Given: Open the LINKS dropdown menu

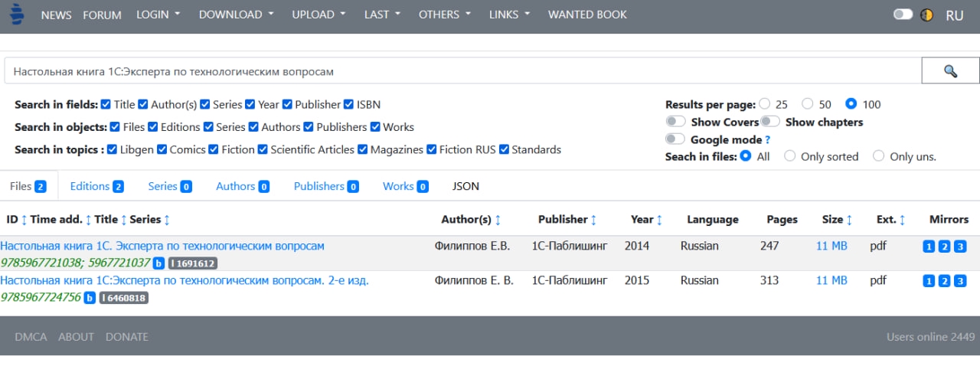Looking at the screenshot, I should [509, 15].
